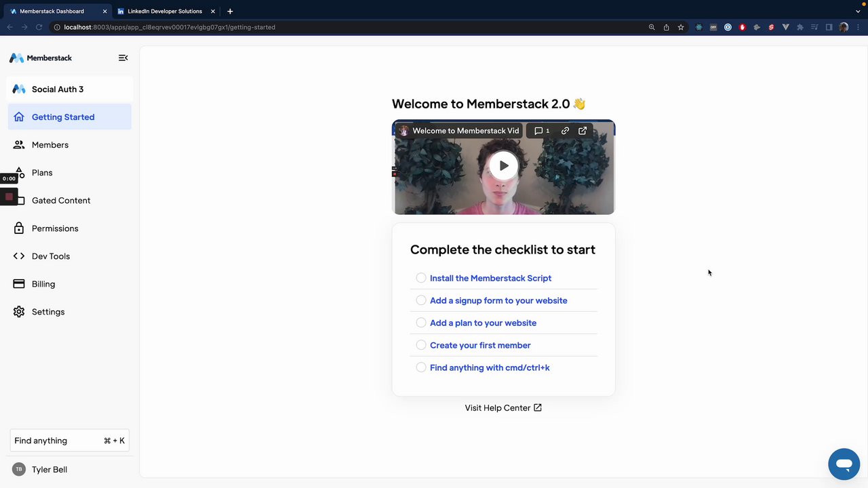Reload the page
Image resolution: width=868 pixels, height=488 pixels.
[x=39, y=27]
